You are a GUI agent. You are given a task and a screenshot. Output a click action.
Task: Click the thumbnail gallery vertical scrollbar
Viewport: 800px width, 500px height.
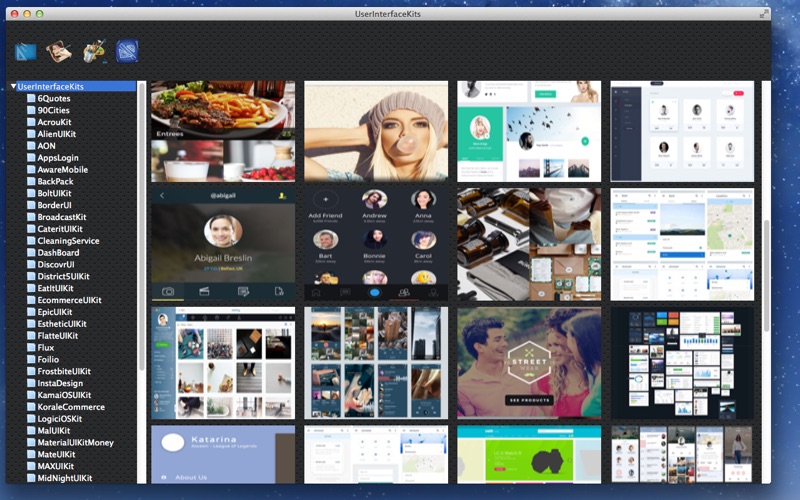tap(766, 276)
